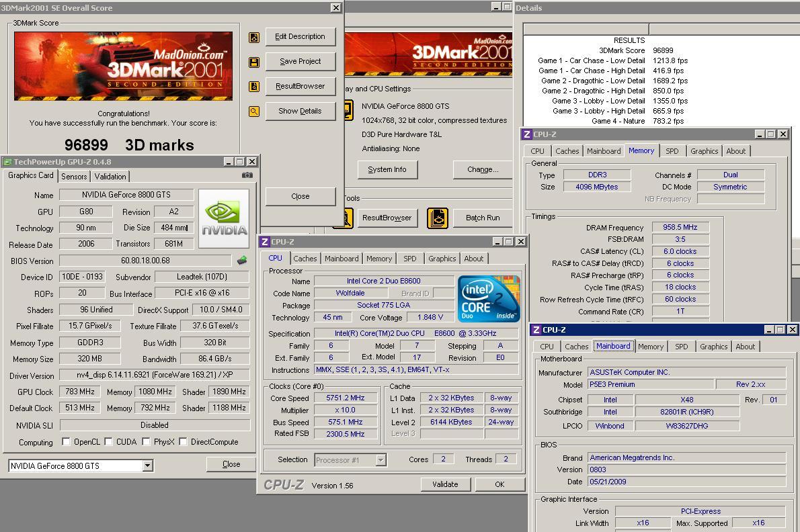Click the Shader clock value 1890 MHz
The image size is (800, 532).
229,392
